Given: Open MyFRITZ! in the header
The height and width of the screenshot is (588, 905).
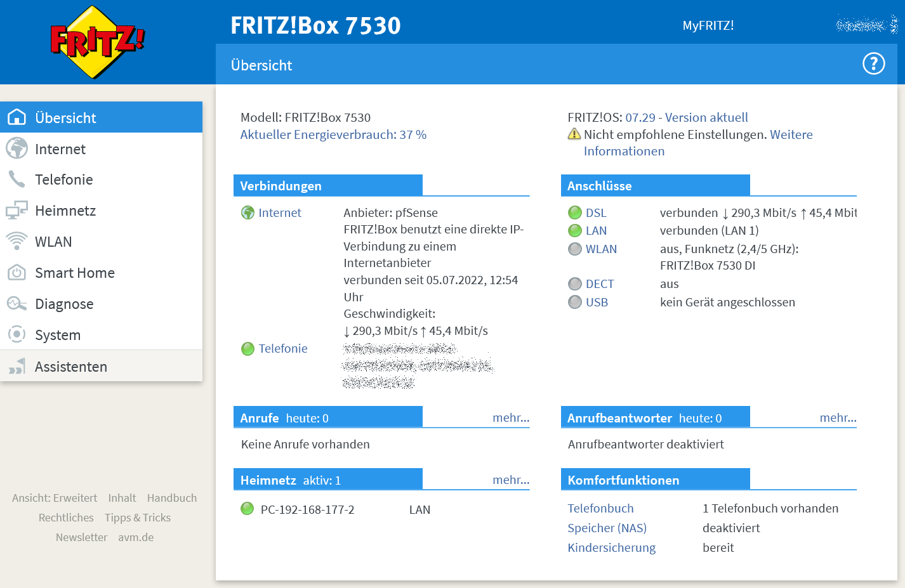Looking at the screenshot, I should pos(708,25).
